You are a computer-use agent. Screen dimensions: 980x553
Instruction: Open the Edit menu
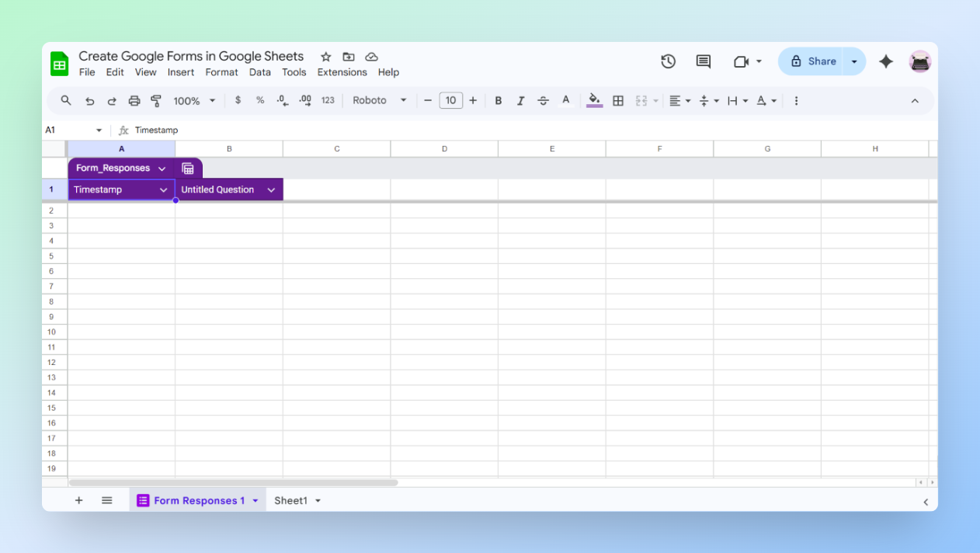pyautogui.click(x=115, y=72)
